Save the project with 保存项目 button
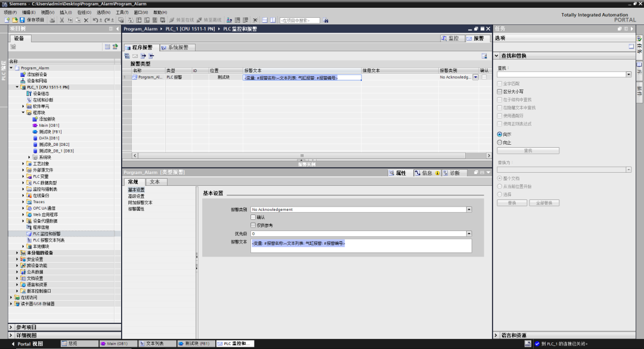This screenshot has height=349, width=644. click(32, 20)
